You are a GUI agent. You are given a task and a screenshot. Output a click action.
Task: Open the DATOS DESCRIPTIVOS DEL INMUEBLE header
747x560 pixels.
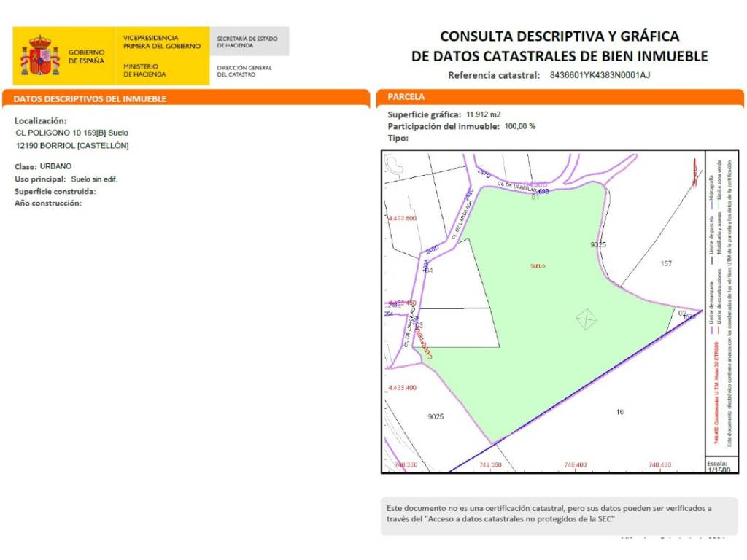click(x=90, y=98)
